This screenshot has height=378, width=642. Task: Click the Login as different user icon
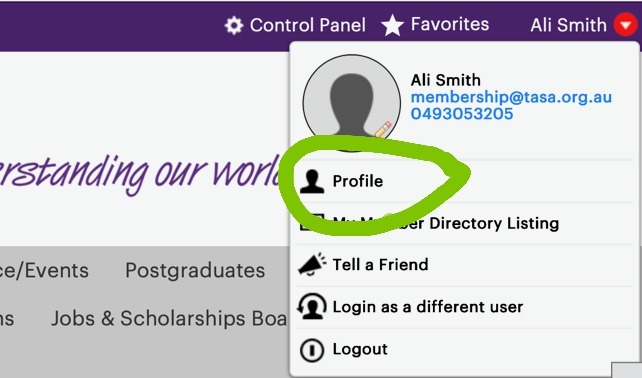click(312, 306)
